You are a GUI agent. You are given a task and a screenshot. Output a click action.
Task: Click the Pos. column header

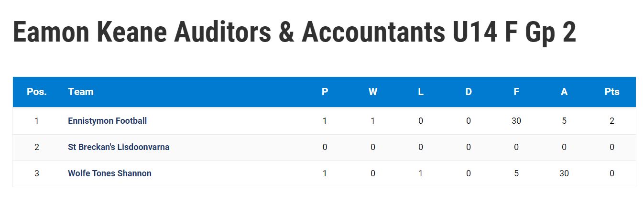pyautogui.click(x=37, y=92)
